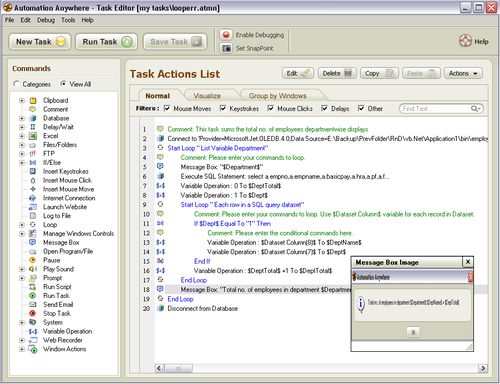Click the Edit action button
Viewport: 500px width, 384px height.
298,73
